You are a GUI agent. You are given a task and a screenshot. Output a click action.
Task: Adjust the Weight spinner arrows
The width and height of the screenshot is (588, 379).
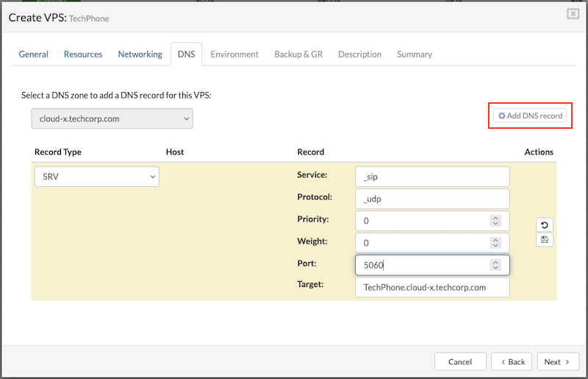[495, 243]
